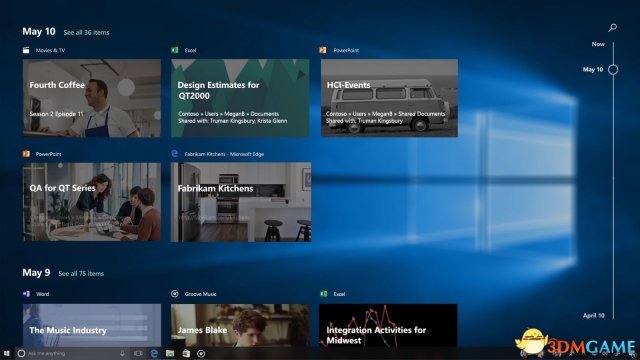The image size is (640, 360).
Task: See all 75 items for May 9
Action: coord(81,274)
